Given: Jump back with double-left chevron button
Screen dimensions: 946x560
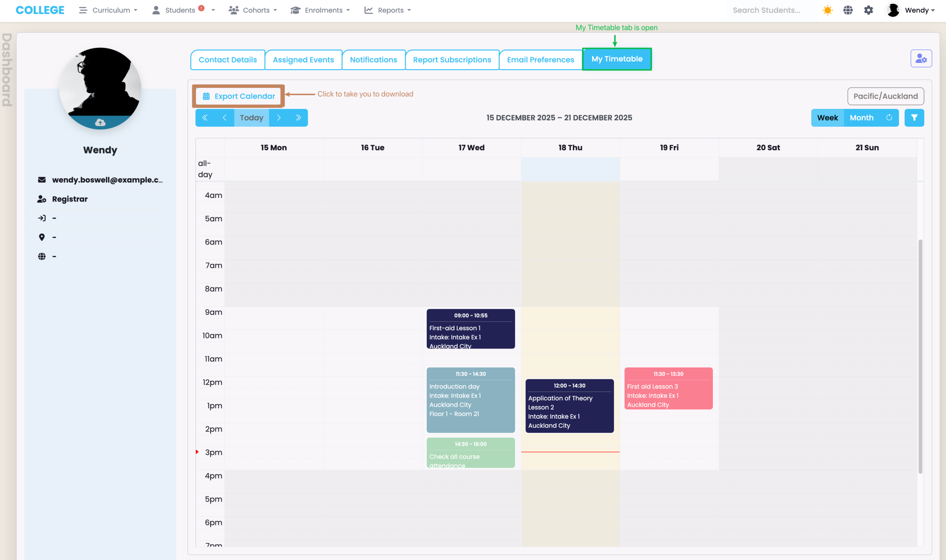Looking at the screenshot, I should pyautogui.click(x=205, y=118).
